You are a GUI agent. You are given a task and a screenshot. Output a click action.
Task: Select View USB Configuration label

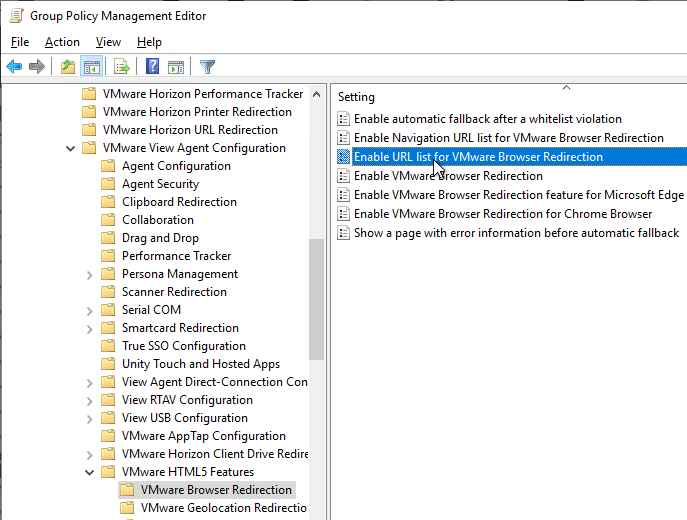click(x=184, y=417)
